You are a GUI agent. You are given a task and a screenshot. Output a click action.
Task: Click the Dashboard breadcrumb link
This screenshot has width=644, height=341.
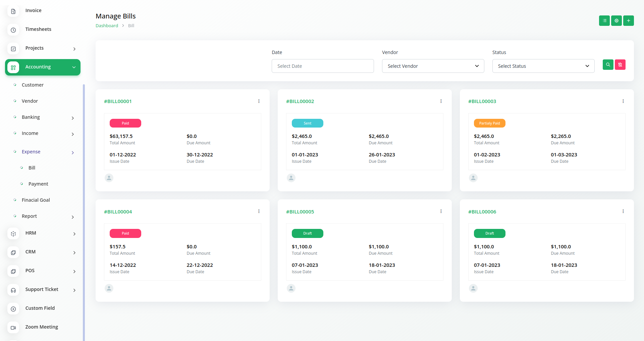[x=107, y=26]
